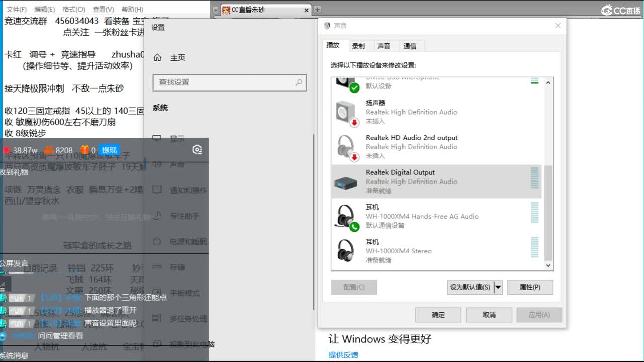Click the scrollbar thumb in the device list
644x362 pixels.
pos(548,213)
